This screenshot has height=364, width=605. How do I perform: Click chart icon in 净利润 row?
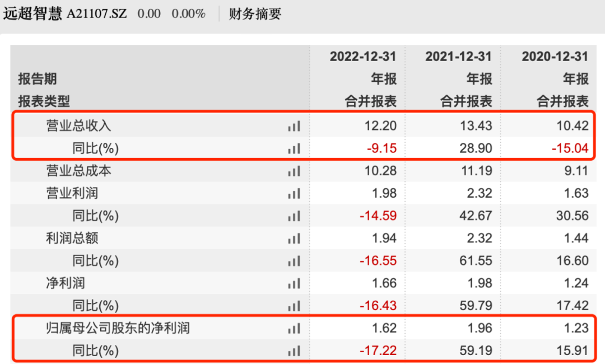(294, 284)
